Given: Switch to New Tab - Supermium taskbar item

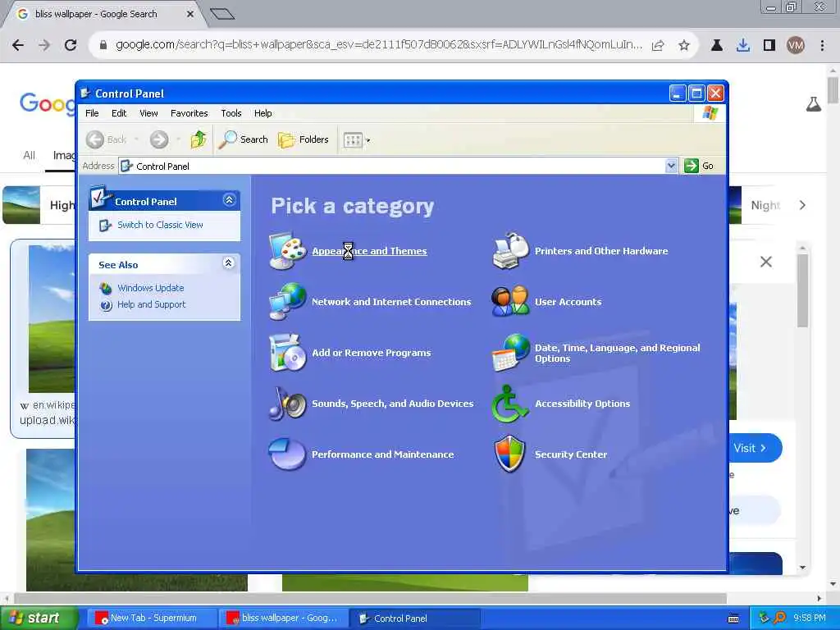Looking at the screenshot, I should tap(152, 619).
